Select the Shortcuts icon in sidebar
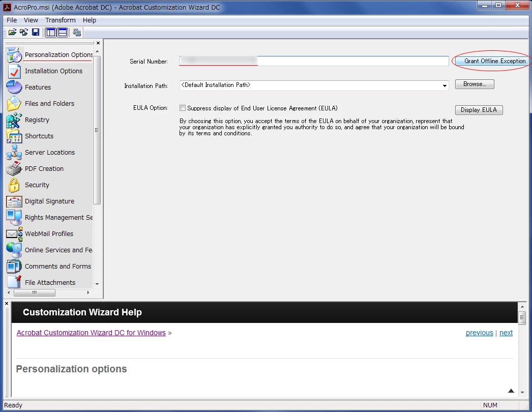The width and height of the screenshot is (532, 412). (x=14, y=136)
